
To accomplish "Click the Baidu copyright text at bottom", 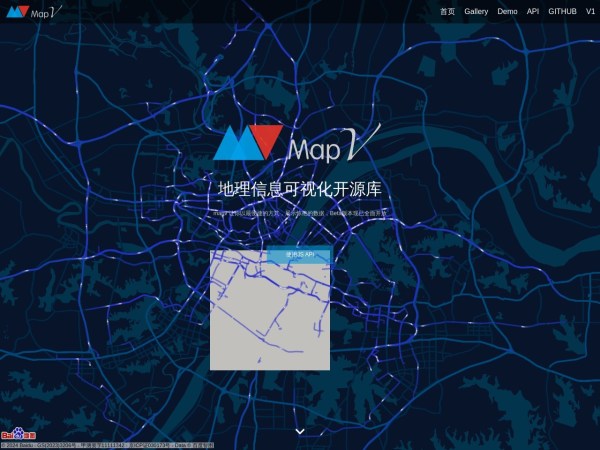I will [108, 445].
